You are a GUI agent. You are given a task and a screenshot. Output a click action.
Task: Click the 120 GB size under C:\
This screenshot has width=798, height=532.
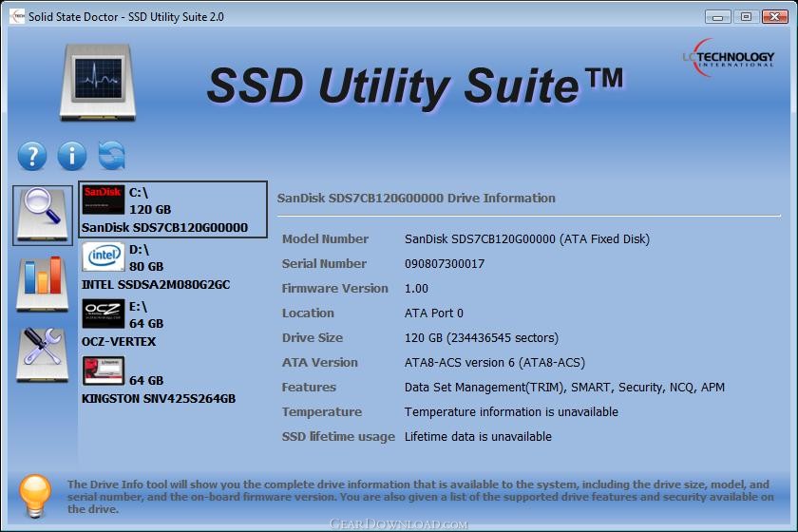150,210
